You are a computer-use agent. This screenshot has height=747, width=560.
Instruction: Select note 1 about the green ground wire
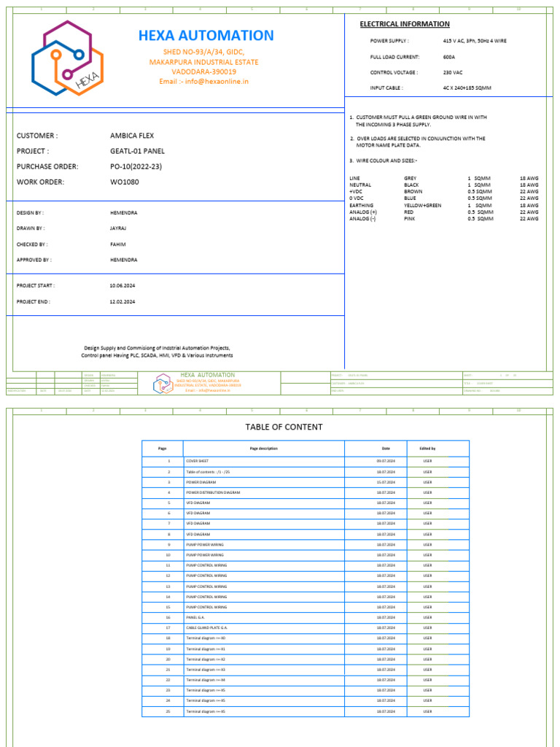point(418,121)
